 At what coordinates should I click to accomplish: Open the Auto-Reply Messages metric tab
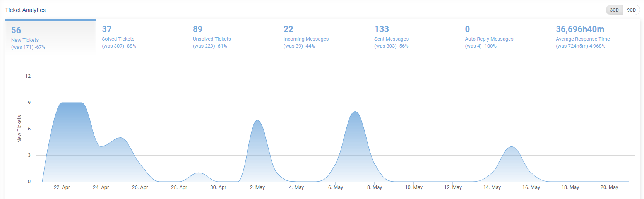(504, 38)
